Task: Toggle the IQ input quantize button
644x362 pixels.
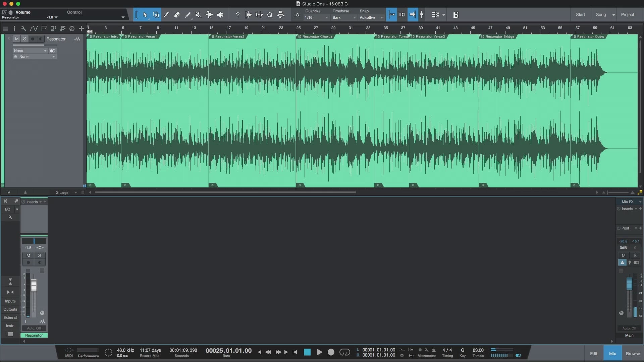Action: pos(297,15)
